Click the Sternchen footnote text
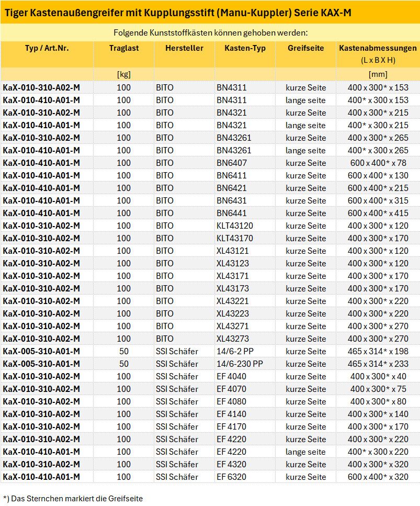 pyautogui.click(x=73, y=498)
